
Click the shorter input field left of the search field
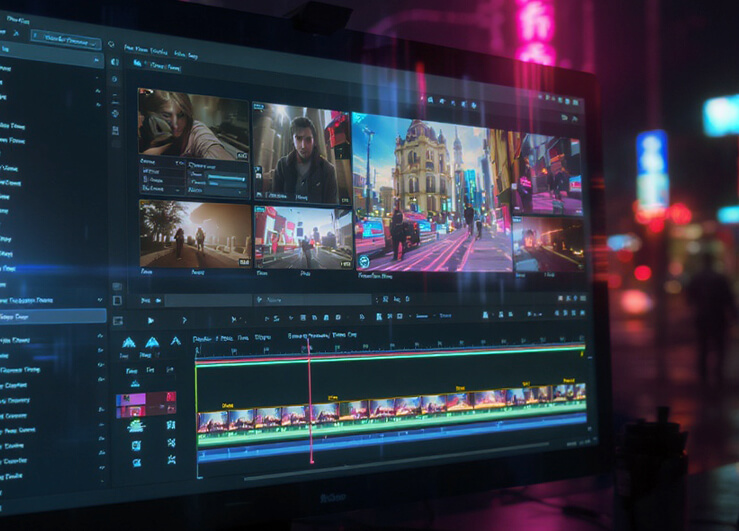click(x=207, y=300)
